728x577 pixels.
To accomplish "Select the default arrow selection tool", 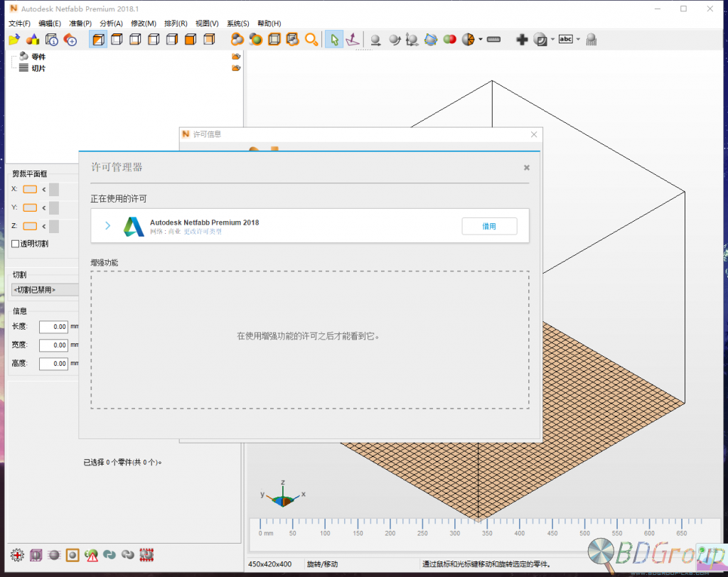I will tap(334, 39).
